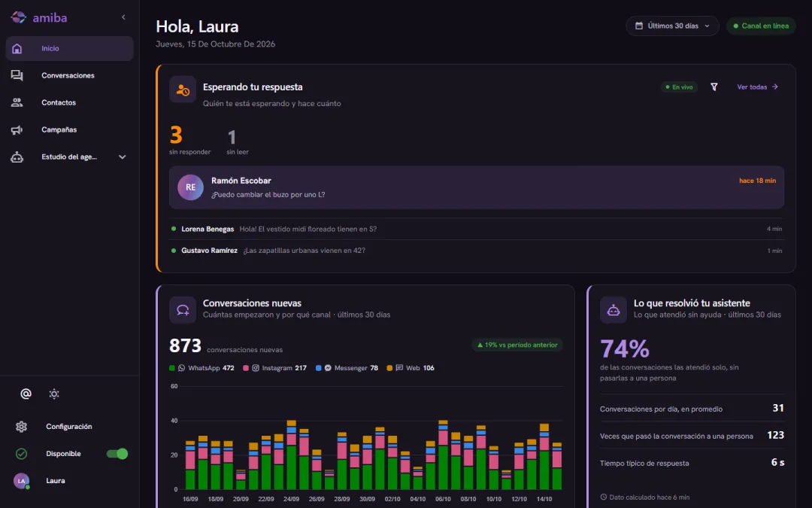The image size is (812, 508).
Task: Toggle the light theme sun icon
Action: (54, 394)
